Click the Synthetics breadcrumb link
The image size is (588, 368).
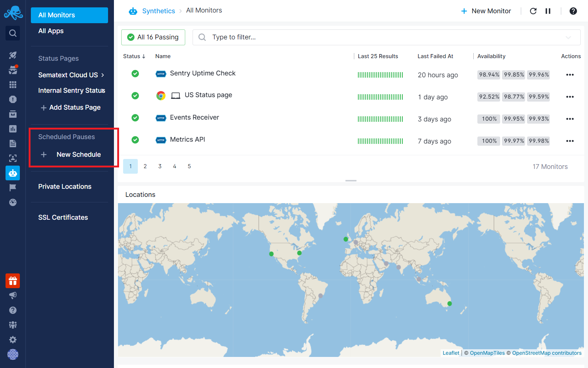pyautogui.click(x=158, y=11)
